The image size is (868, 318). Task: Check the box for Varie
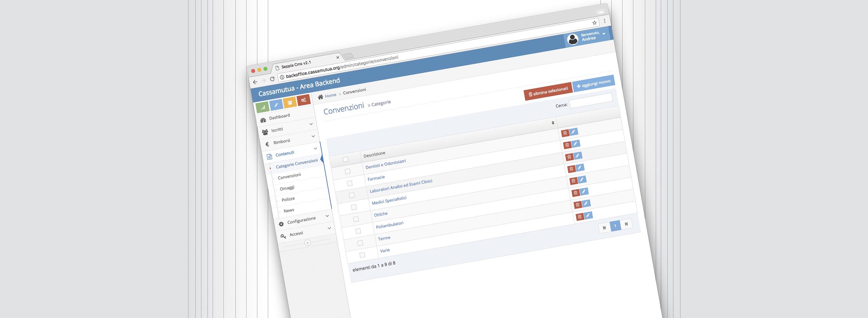tap(362, 255)
